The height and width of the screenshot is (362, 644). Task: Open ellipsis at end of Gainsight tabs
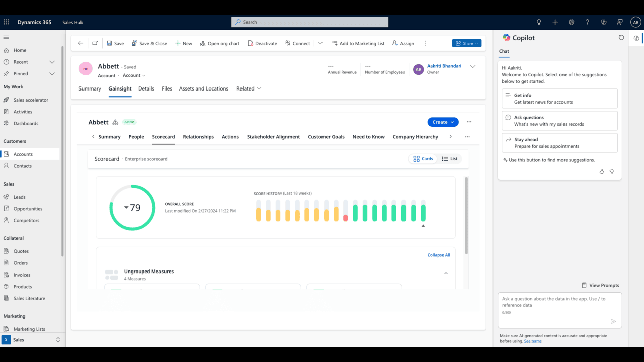(467, 137)
